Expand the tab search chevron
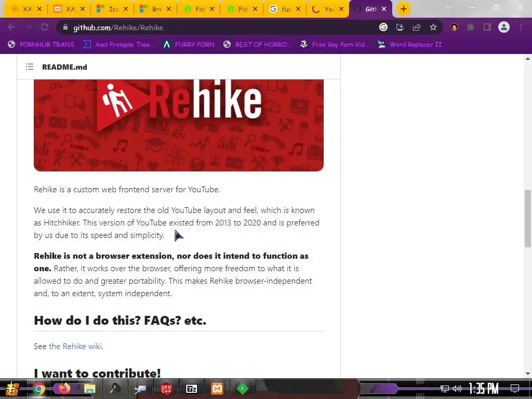Screen dimensions: 532x399 (x=448, y=7)
